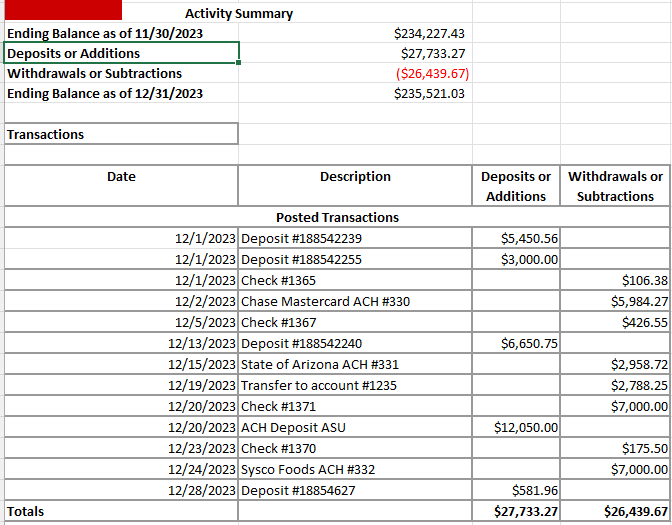
Task: Select State of Arizona ACH #331 cell
Action: [355, 364]
